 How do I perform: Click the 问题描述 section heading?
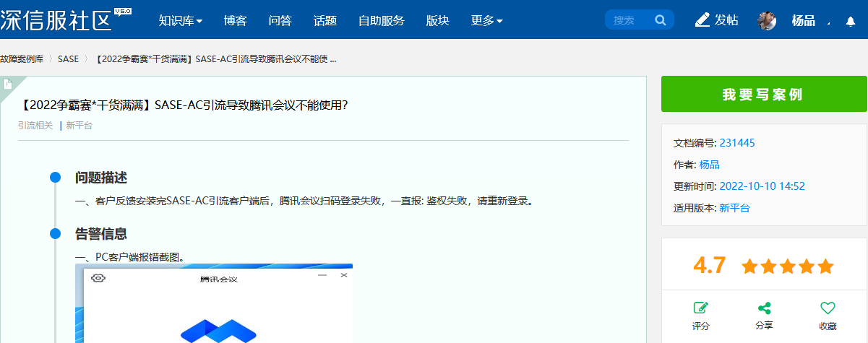[x=101, y=178]
